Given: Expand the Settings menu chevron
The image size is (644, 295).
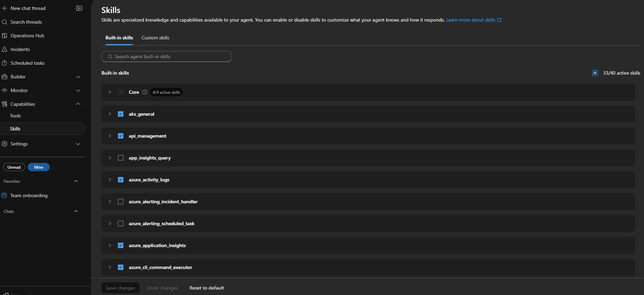Looking at the screenshot, I should [x=78, y=144].
